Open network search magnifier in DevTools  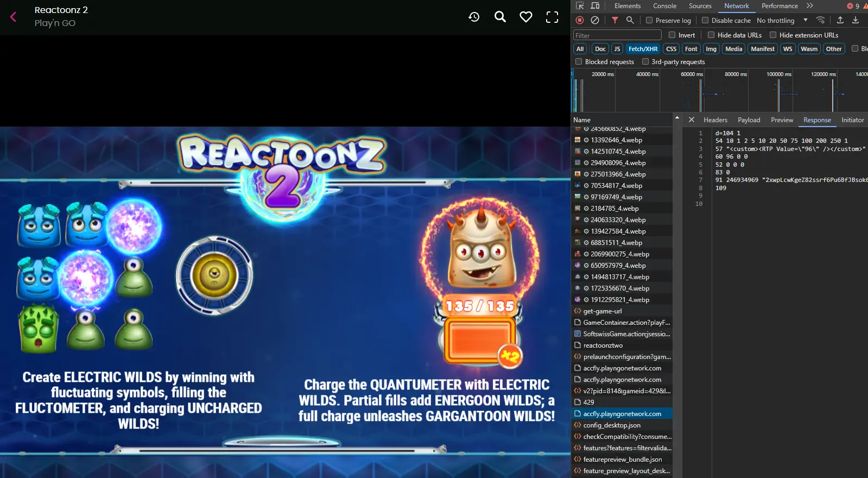tap(630, 20)
